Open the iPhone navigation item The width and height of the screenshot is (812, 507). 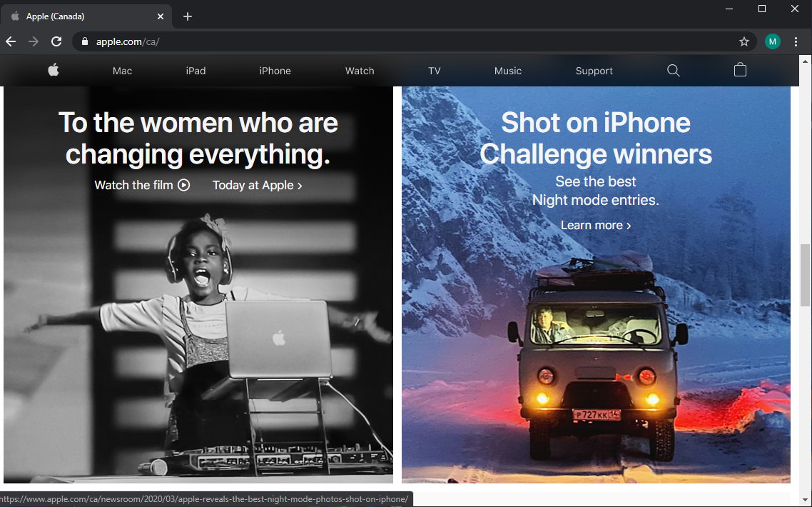tap(275, 71)
